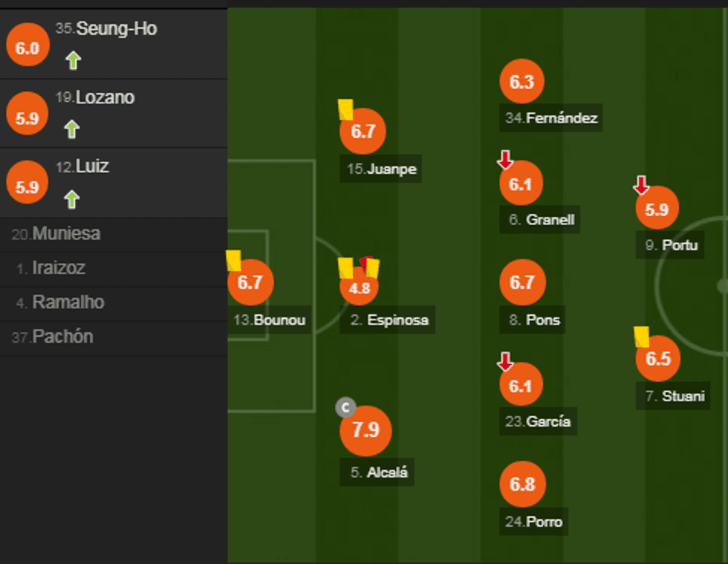Click Granell's red substitution arrow
728x564 pixels.
click(505, 160)
